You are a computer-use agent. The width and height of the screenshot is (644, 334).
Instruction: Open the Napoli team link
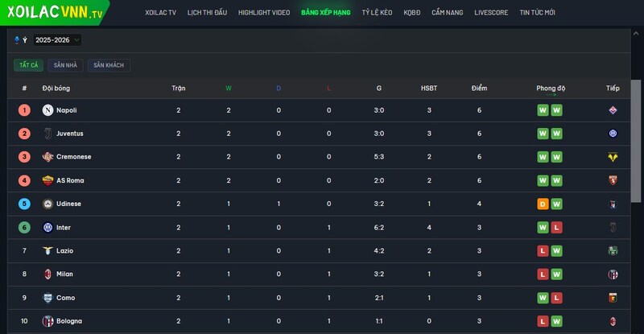click(x=67, y=110)
